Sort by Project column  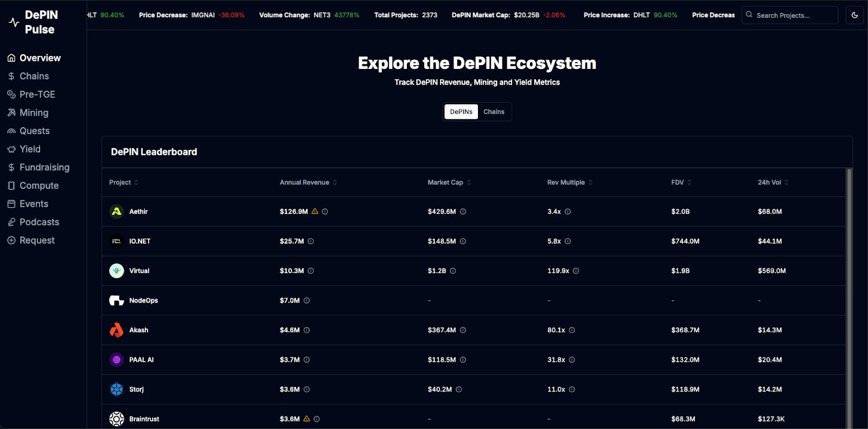124,182
